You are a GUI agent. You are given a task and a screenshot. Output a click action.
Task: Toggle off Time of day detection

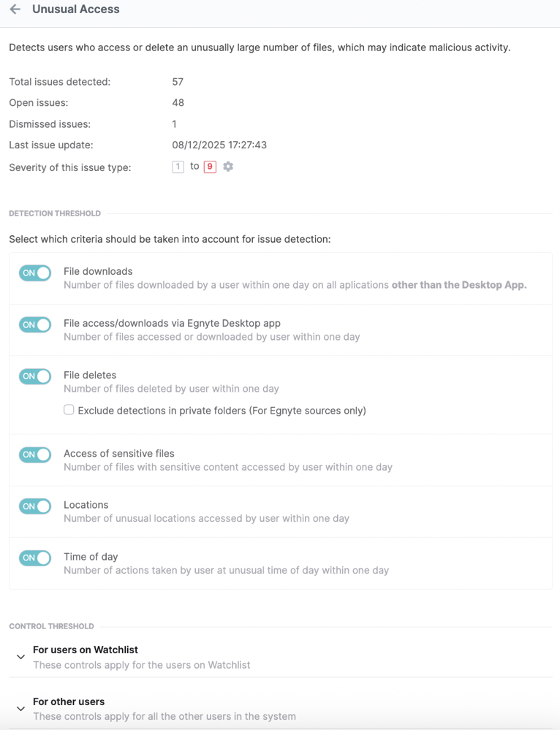point(35,558)
